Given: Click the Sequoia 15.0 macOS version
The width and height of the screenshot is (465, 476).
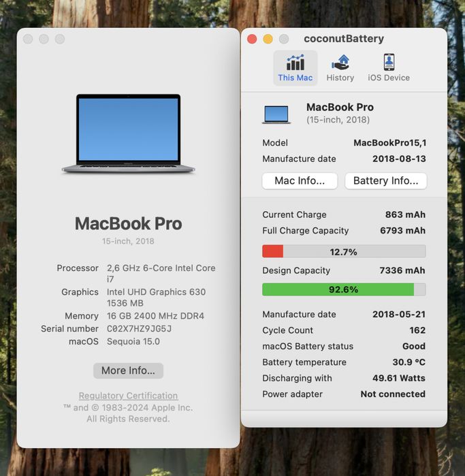Looking at the screenshot, I should 133,342.
